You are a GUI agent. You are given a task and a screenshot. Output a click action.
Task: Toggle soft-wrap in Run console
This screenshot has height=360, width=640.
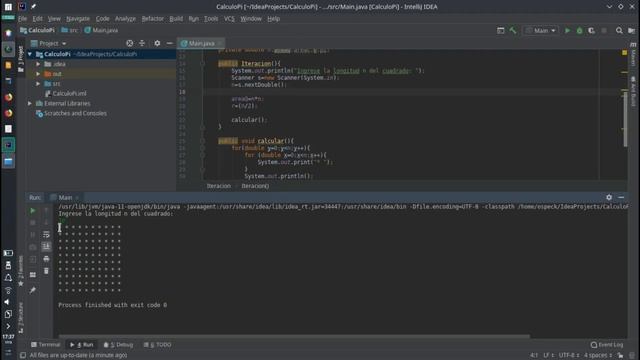pos(46,234)
